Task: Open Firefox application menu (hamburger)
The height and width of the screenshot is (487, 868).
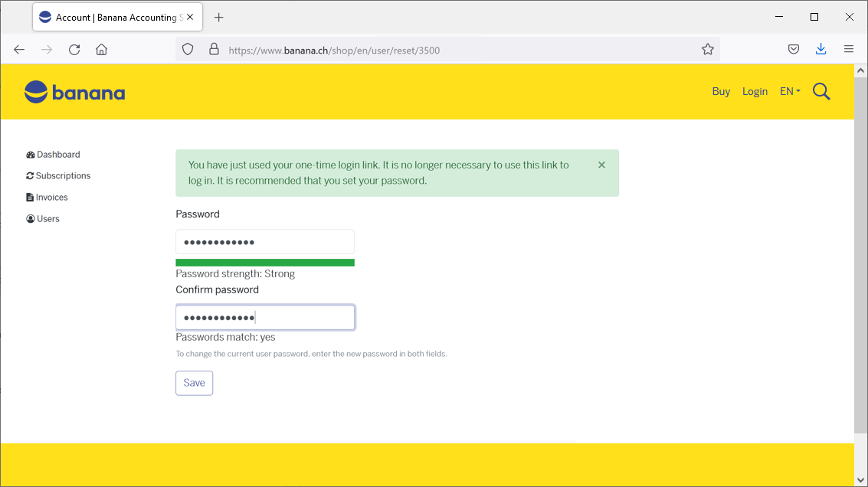Action: (848, 50)
